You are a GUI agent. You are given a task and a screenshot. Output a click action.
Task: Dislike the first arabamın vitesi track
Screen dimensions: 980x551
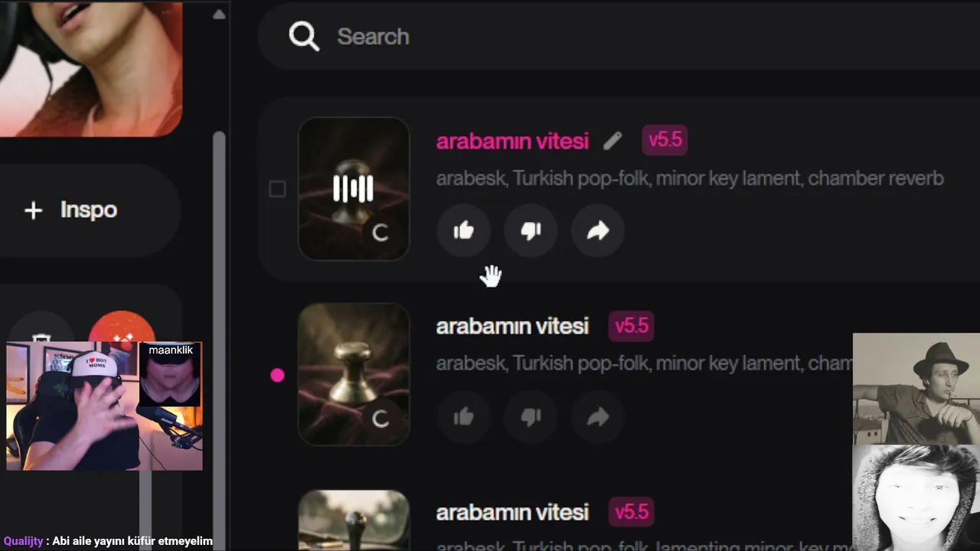[531, 230]
